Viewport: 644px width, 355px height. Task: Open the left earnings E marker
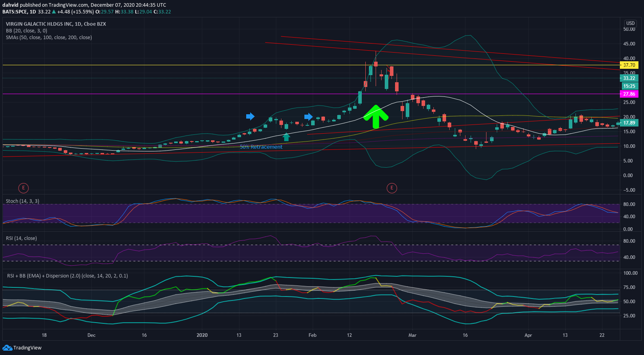pyautogui.click(x=23, y=188)
